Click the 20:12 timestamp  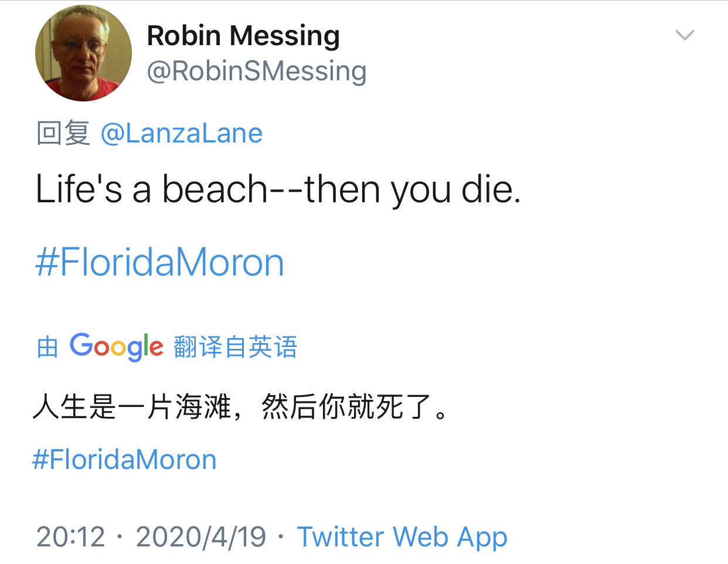(x=70, y=536)
